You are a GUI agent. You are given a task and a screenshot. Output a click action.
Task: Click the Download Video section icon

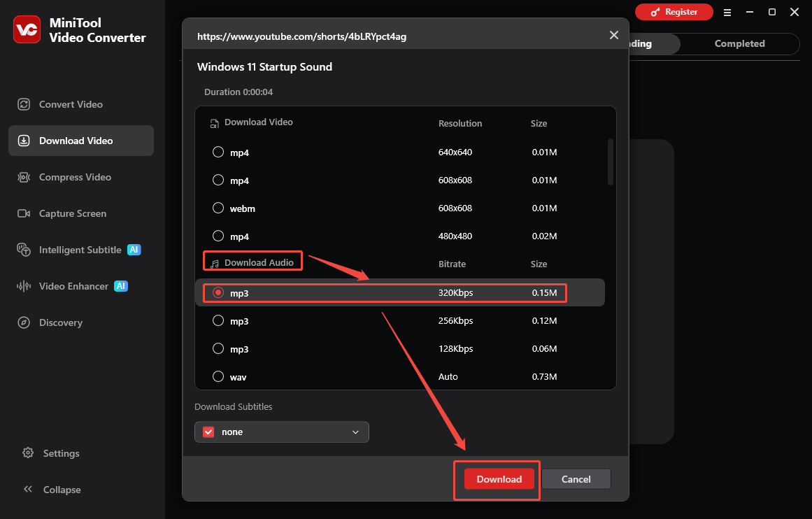click(214, 123)
